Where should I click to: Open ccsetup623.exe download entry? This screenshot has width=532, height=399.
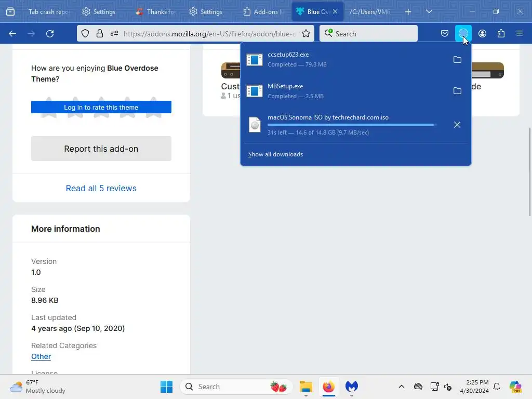345,59
